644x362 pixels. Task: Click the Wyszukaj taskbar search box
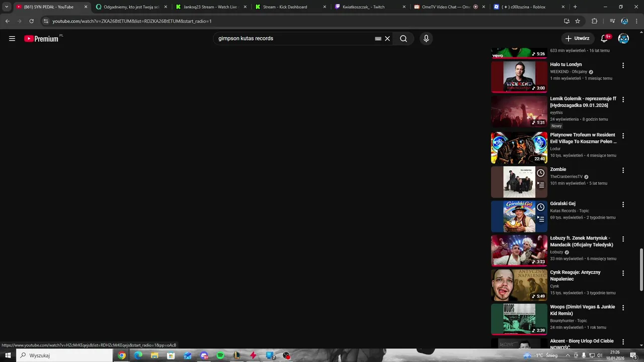64,355
